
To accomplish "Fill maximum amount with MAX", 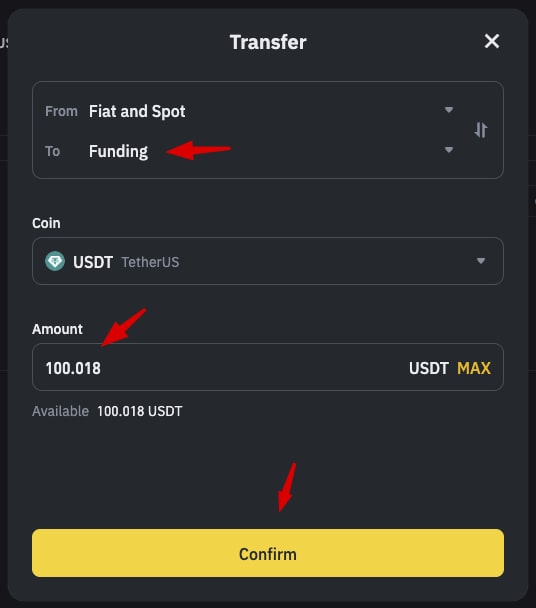I will [x=474, y=368].
